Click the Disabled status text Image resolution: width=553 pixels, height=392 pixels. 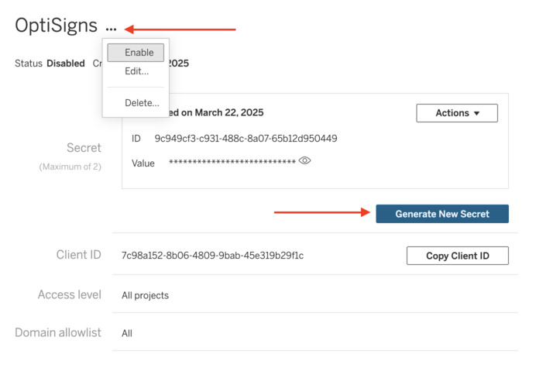[x=66, y=64]
